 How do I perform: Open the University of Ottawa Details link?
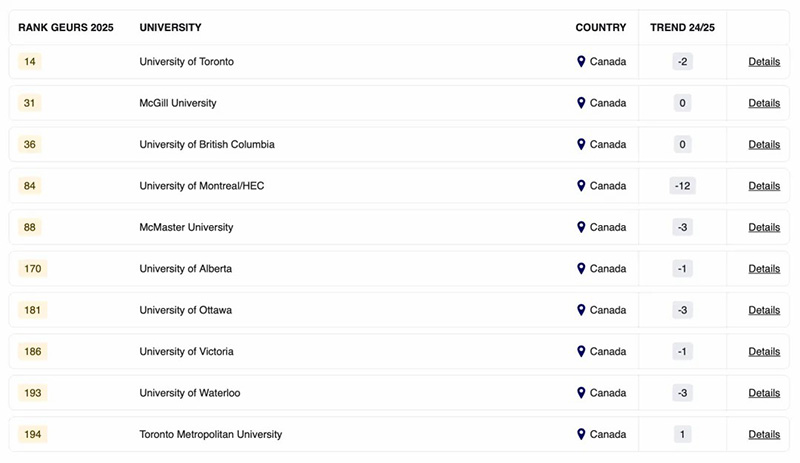tap(764, 310)
